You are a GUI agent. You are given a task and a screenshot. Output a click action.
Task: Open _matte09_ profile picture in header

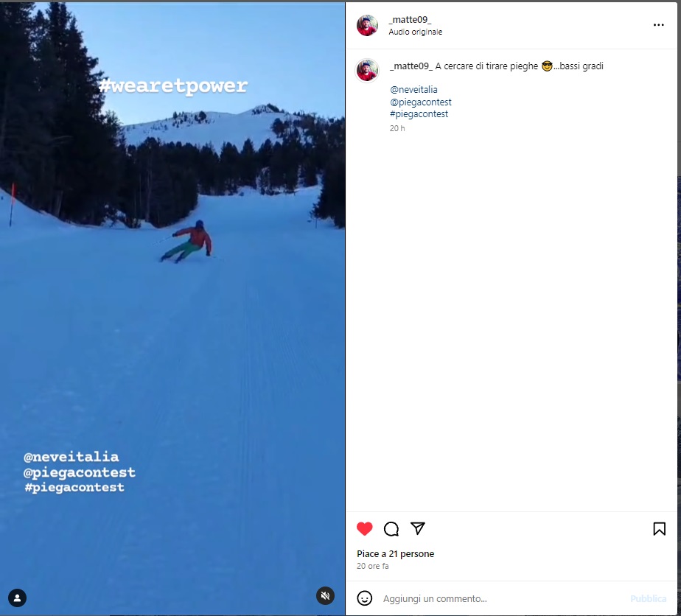[x=367, y=25]
